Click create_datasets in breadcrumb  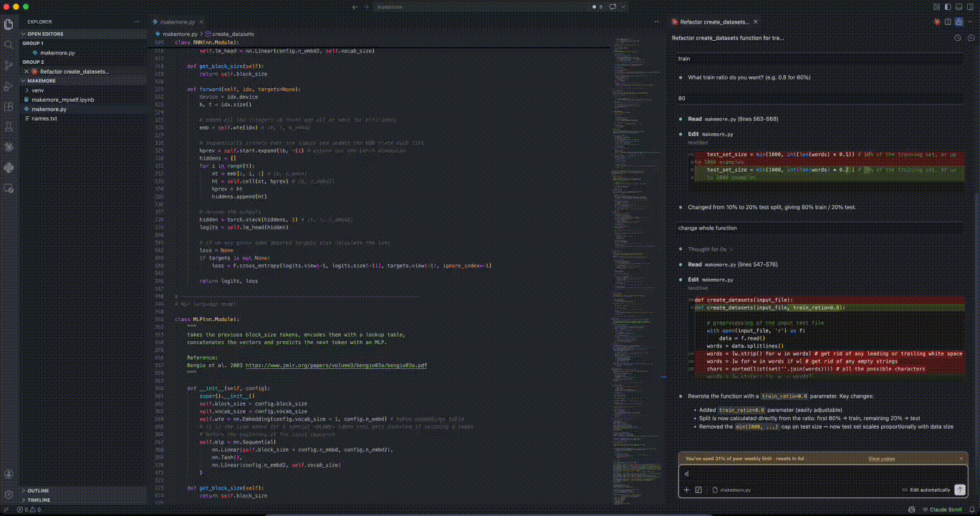pyautogui.click(x=233, y=34)
